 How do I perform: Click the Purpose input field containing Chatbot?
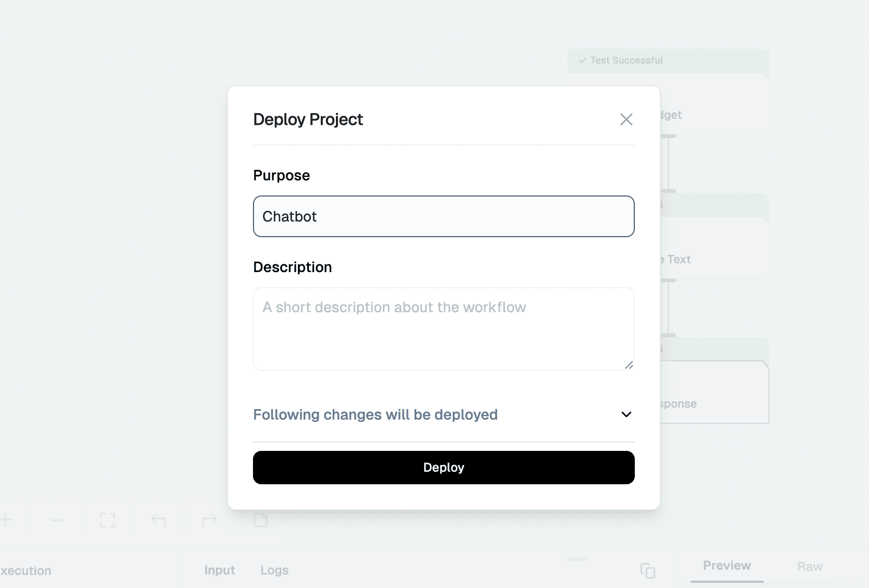(443, 216)
